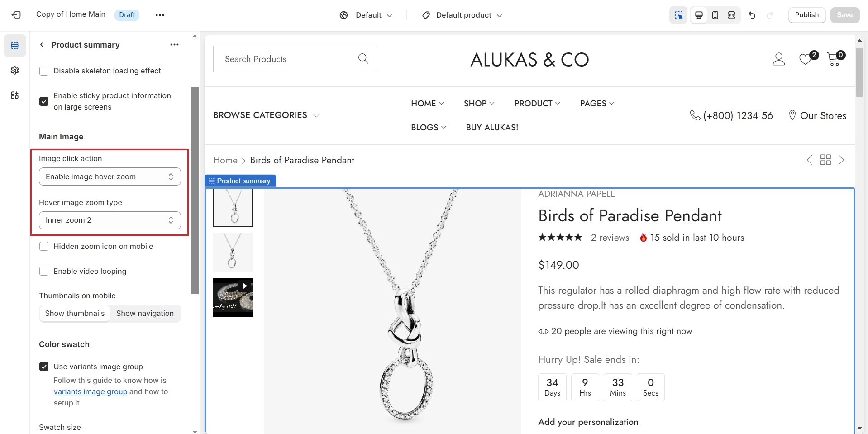
Task: Open the wishlist heart icon
Action: click(806, 59)
